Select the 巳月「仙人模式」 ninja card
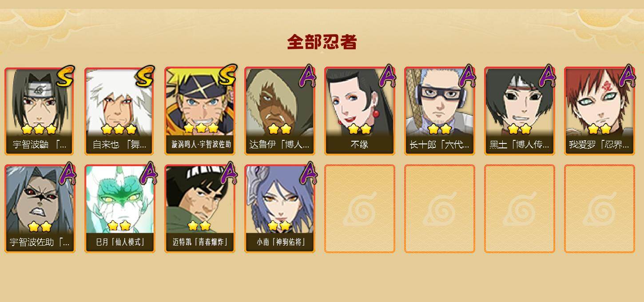The height and width of the screenshot is (302, 644). pyautogui.click(x=120, y=209)
